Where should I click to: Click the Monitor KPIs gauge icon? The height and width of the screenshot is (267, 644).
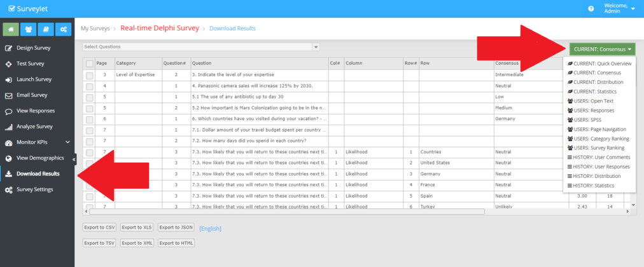pos(9,143)
